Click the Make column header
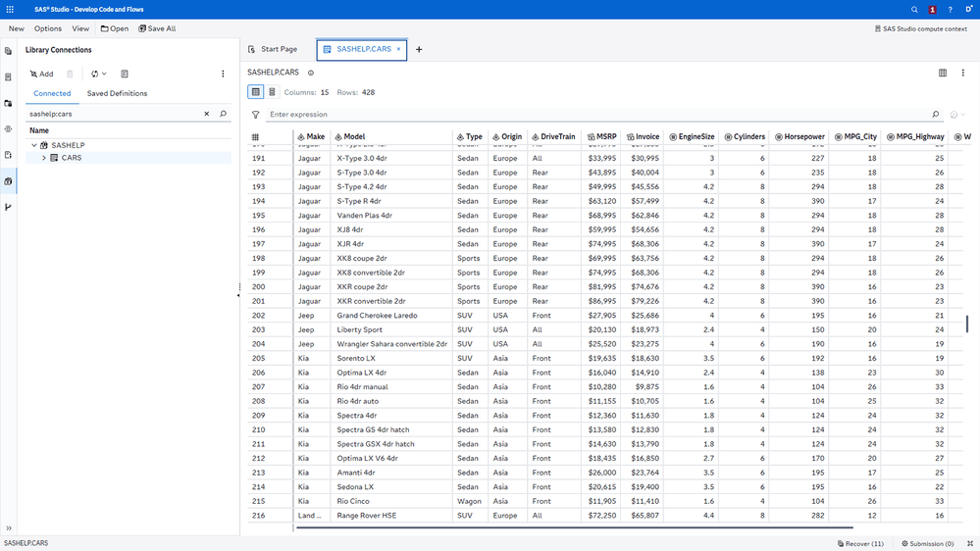Screen dimensions: 980x551 point(311,137)
